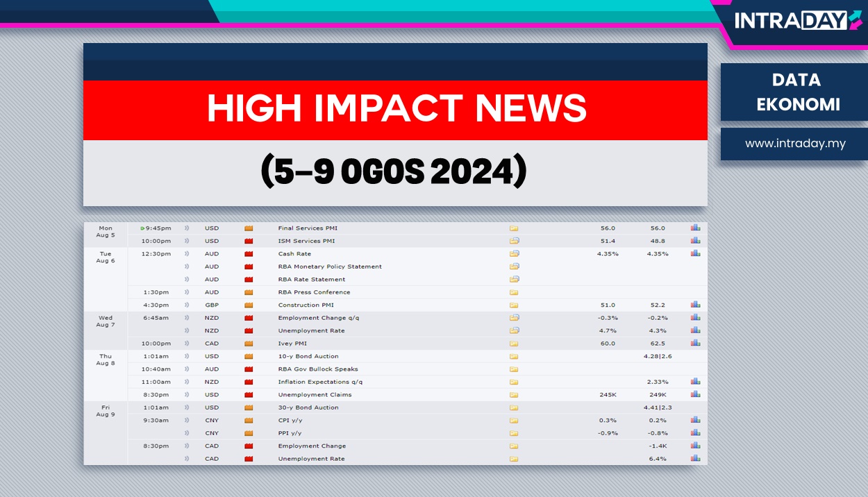868x497 pixels.
Task: Click the chart icon next to Ivey PMI
Action: pyautogui.click(x=695, y=343)
